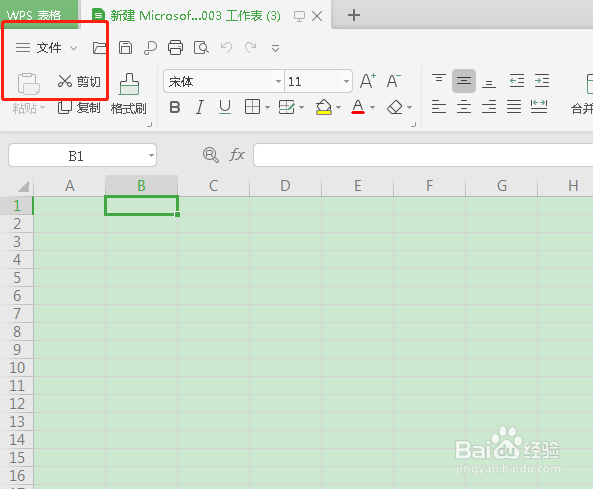Click the zoom magnifier icon by formula bar

click(211, 155)
